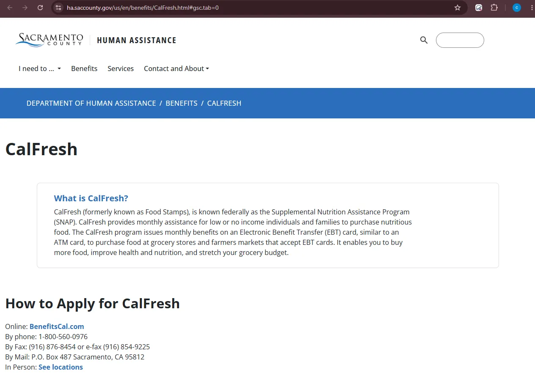Open the Services nav item

(x=121, y=69)
